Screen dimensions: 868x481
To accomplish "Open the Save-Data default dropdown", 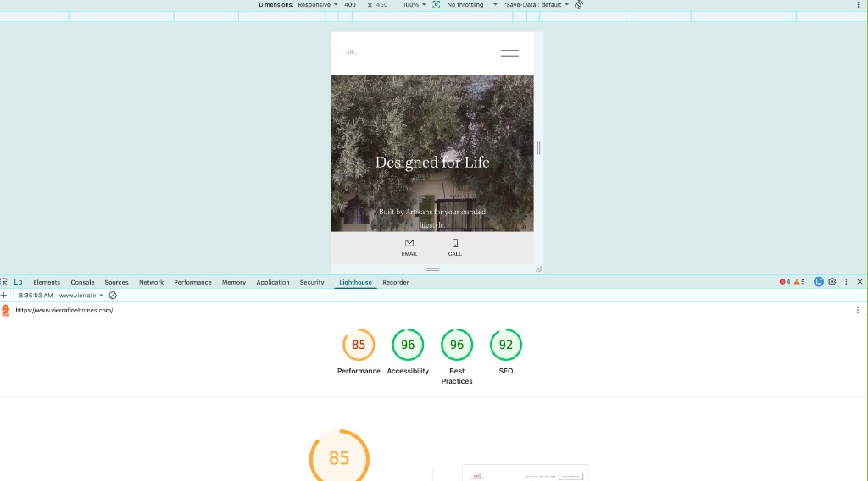I will [x=537, y=4].
